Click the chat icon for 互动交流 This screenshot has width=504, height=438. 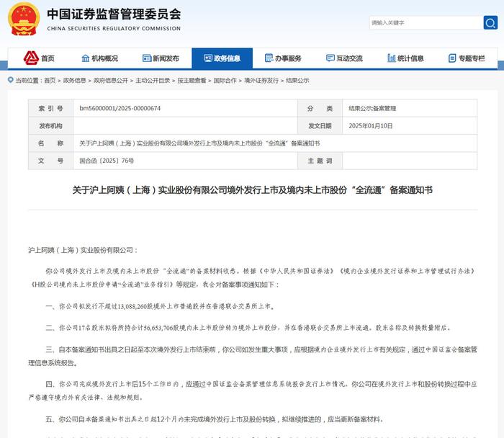[x=330, y=58]
